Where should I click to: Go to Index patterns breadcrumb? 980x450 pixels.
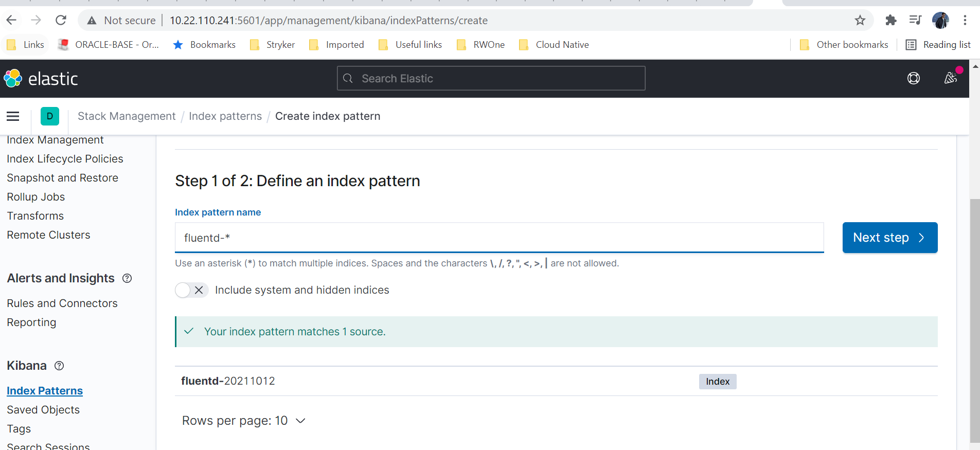point(225,116)
